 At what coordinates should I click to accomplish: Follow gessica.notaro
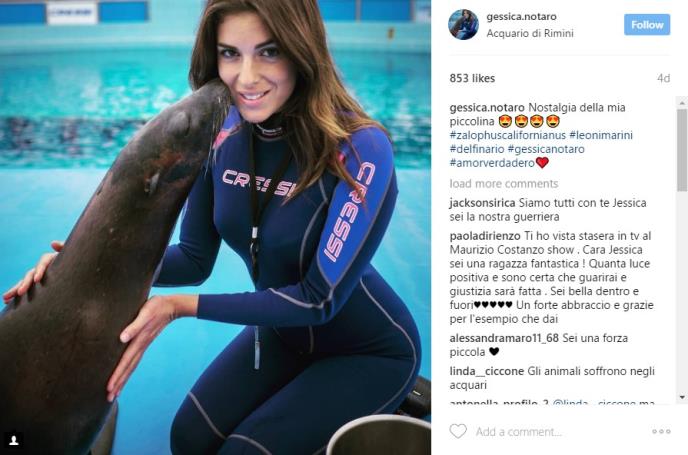[647, 25]
